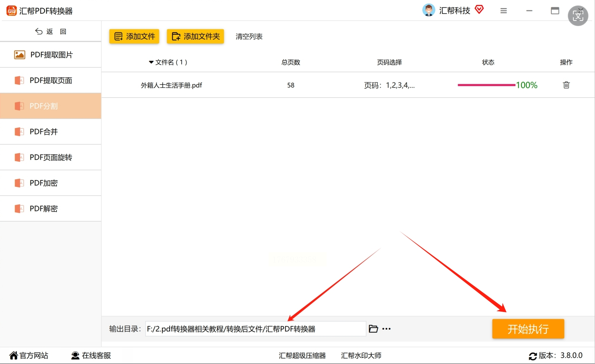Viewport: 595px width, 364px height.
Task: Click the PDF提取图片 picture icon
Action: [19, 55]
